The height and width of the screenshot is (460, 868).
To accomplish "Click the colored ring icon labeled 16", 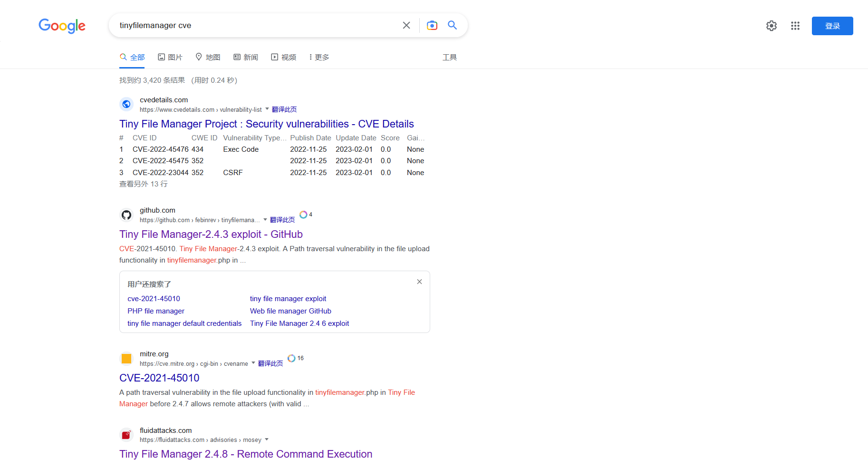I will pos(291,358).
